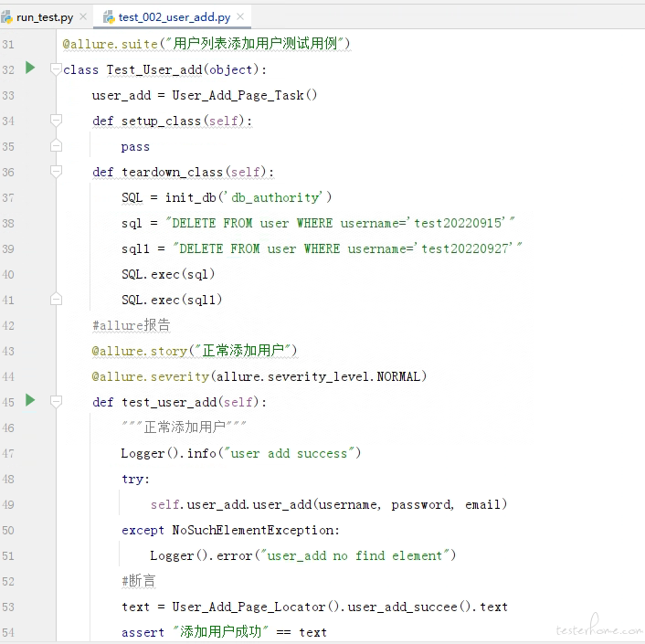
Task: Collapse the teardown_class method fold marker
Action: pos(56,171)
